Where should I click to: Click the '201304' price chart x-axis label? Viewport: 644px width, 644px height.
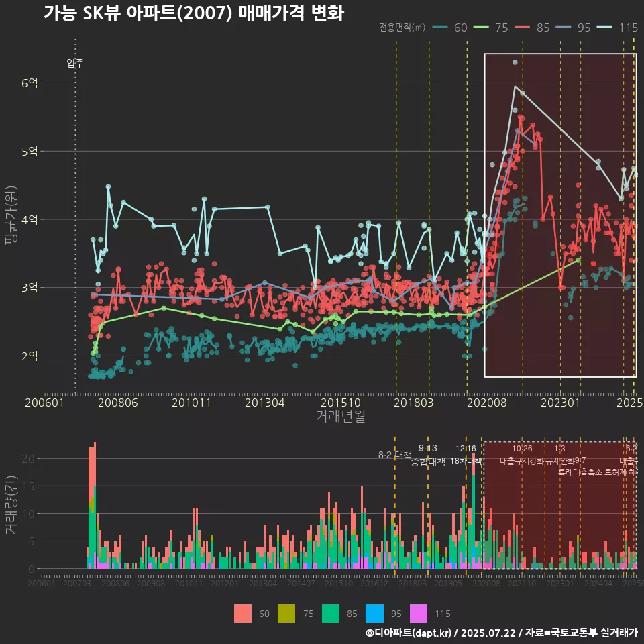tap(265, 402)
